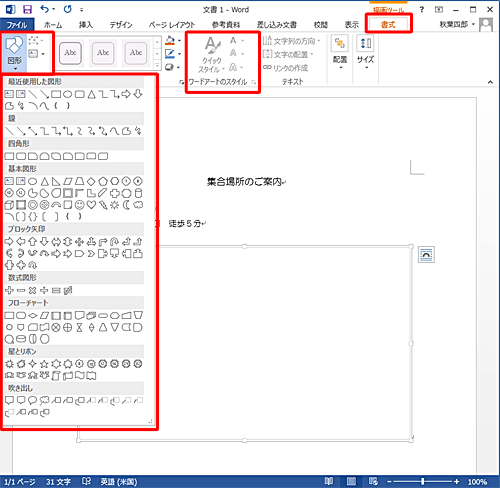Viewport: 500px width, 488px height.
Task: Open the 書式 tab
Action: 388,24
